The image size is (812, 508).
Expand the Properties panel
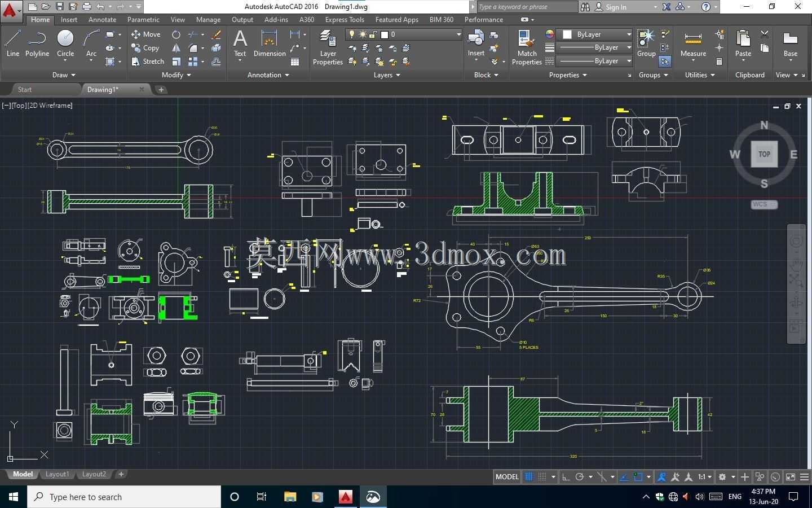coord(568,75)
